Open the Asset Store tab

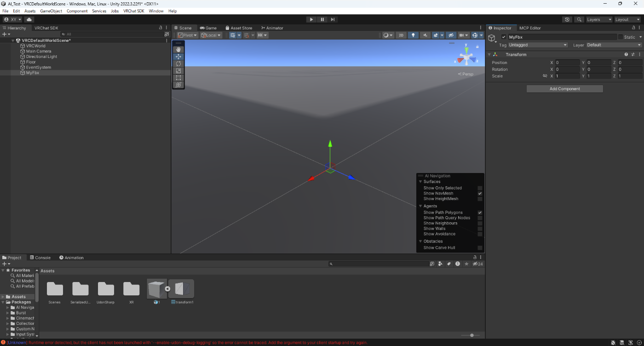click(x=239, y=28)
